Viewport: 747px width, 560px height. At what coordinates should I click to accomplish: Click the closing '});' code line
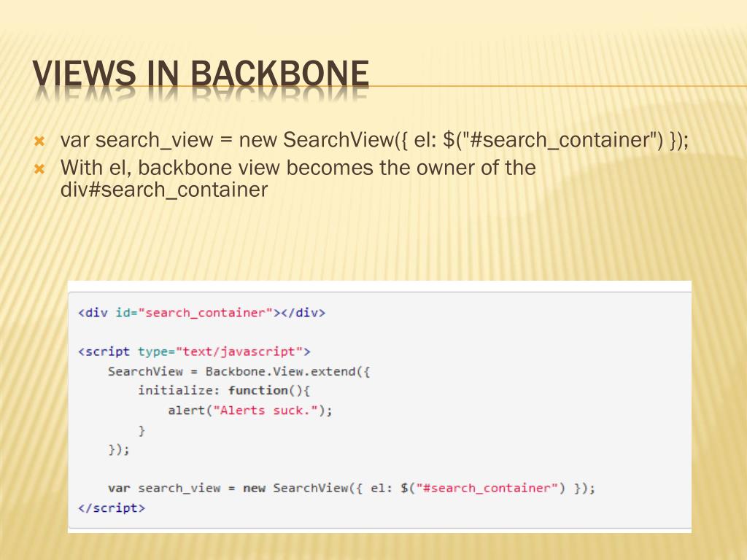pyautogui.click(x=119, y=449)
